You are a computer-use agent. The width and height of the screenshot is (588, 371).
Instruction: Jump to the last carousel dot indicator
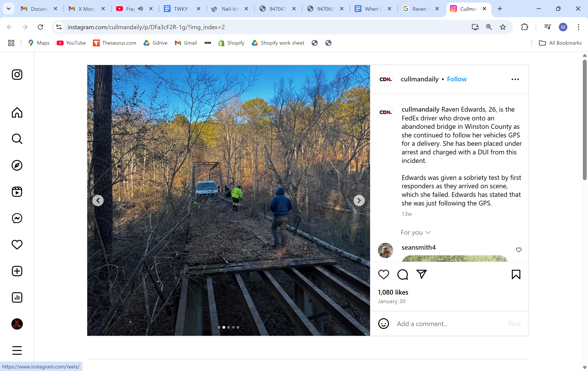pyautogui.click(x=238, y=327)
